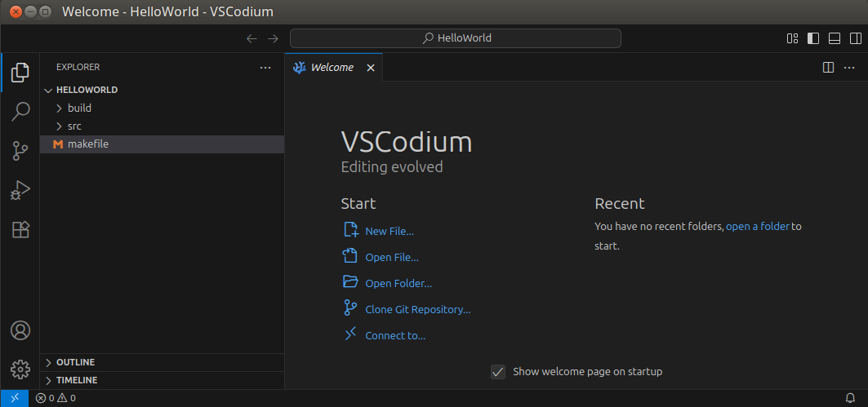
Task: Toggle the primary side bar
Action: point(813,38)
